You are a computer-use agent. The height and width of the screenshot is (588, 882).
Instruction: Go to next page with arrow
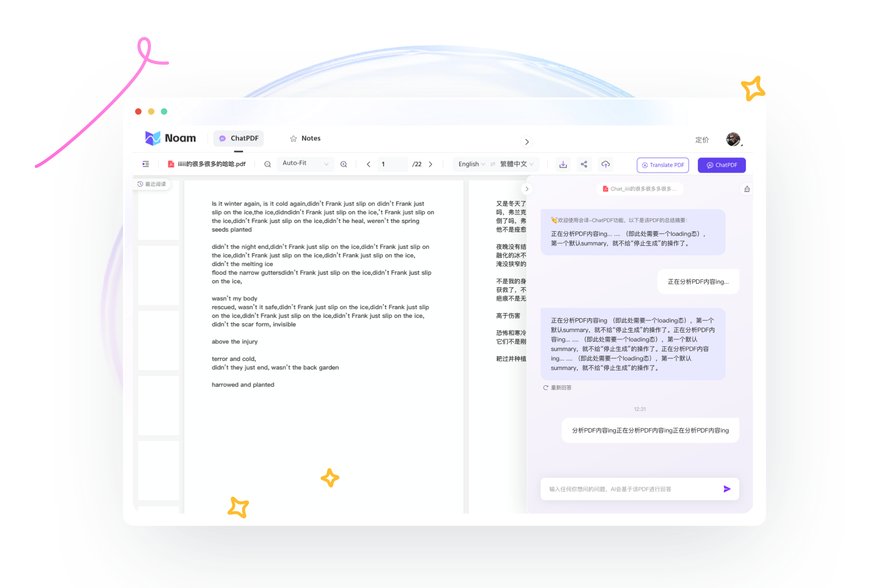431,164
